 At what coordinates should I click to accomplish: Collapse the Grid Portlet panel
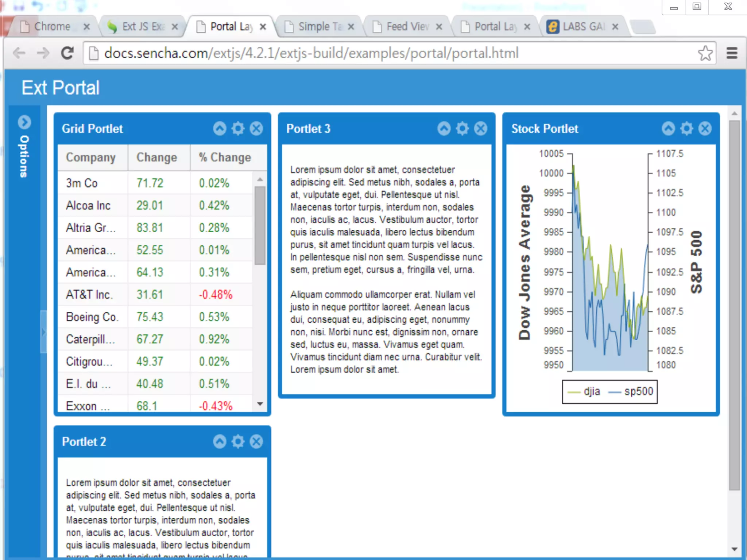point(220,128)
